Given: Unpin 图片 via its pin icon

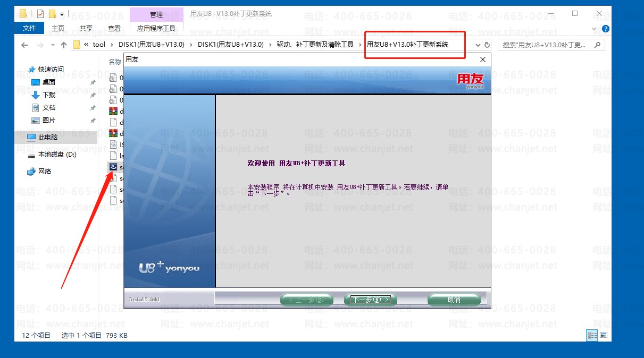Looking at the screenshot, I should coord(93,121).
